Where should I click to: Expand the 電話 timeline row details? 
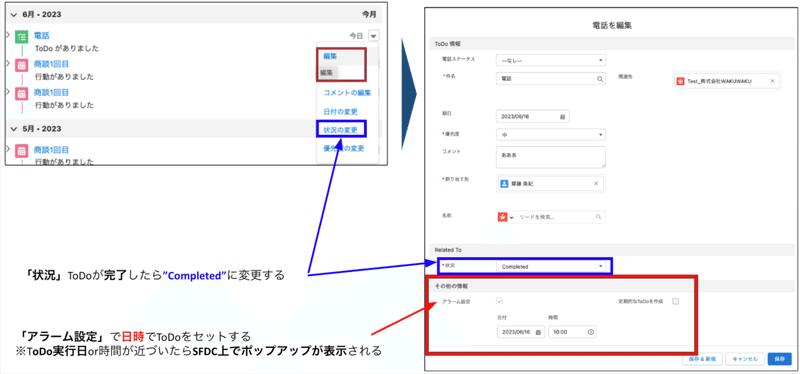pyautogui.click(x=8, y=35)
